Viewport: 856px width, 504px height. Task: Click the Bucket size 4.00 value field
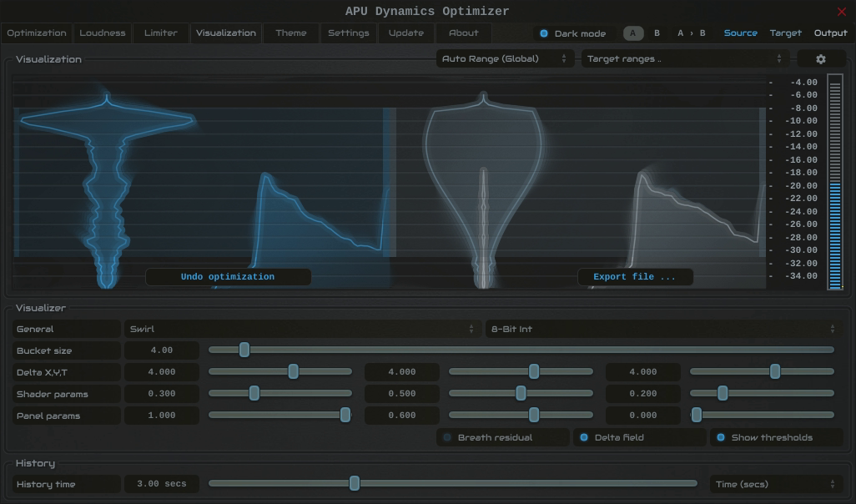[x=162, y=350]
